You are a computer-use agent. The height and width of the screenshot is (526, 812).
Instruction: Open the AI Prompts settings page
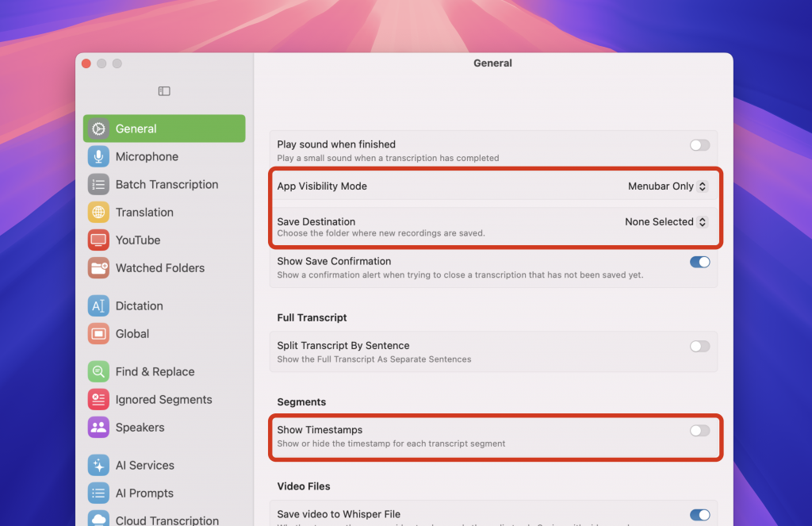(144, 493)
